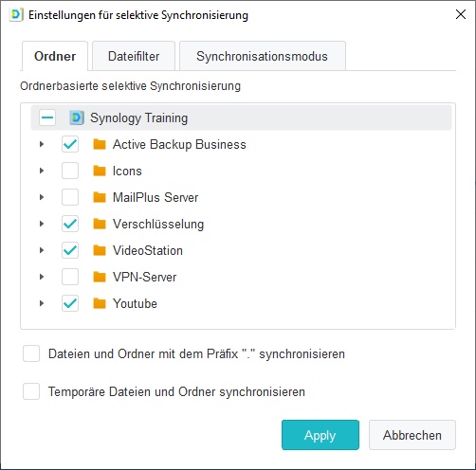Uncheck the Youtube folder checkbox
This screenshot has width=476, height=470.
click(70, 303)
